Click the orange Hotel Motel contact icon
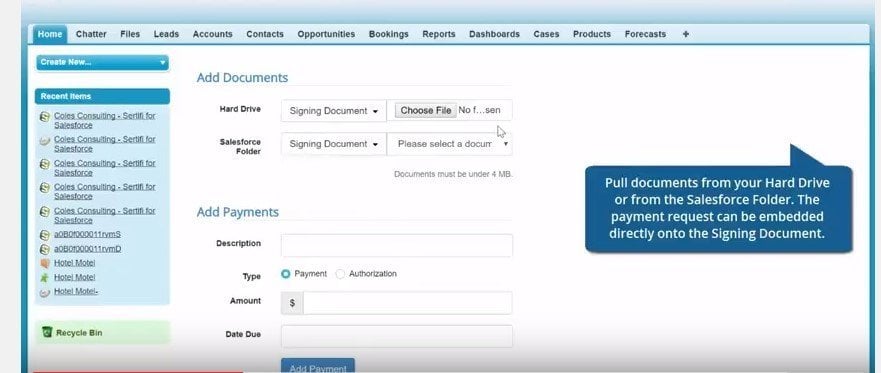This screenshot has height=373, width=881. (45, 263)
